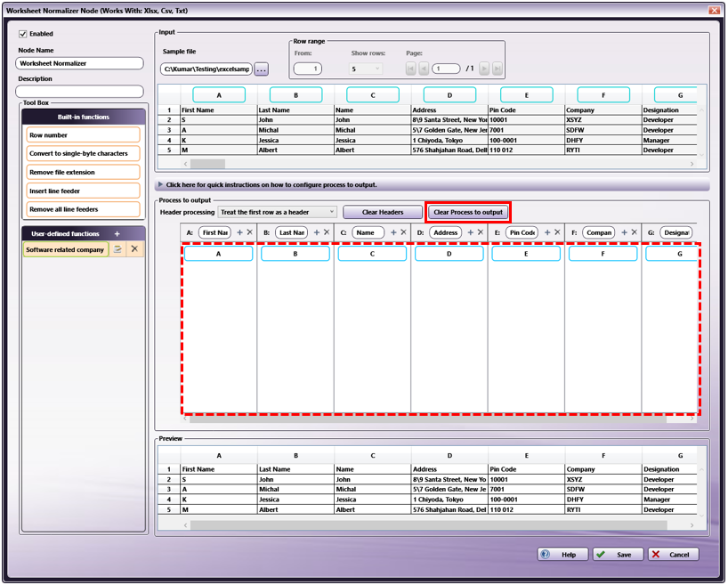Remove the Last Name output column

327,232
